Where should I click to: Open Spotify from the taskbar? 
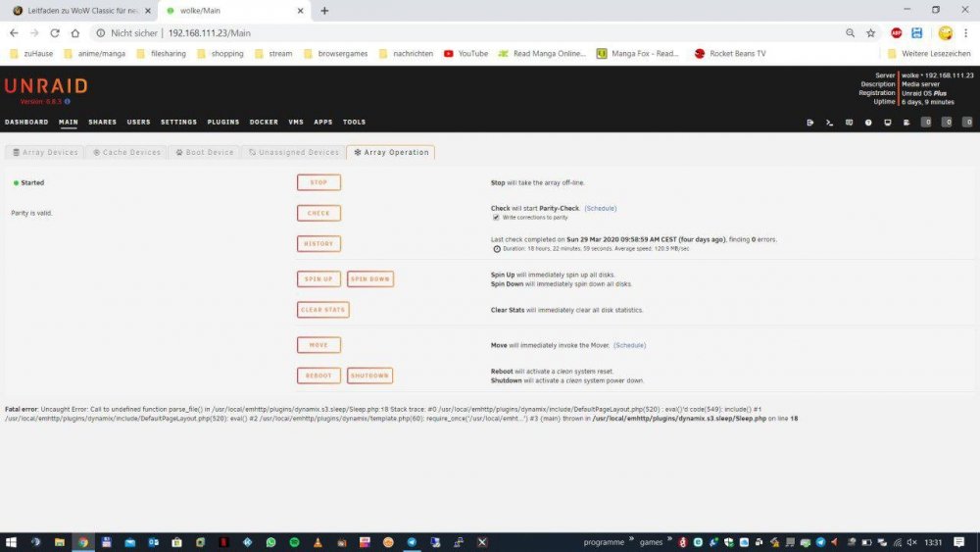coord(294,542)
